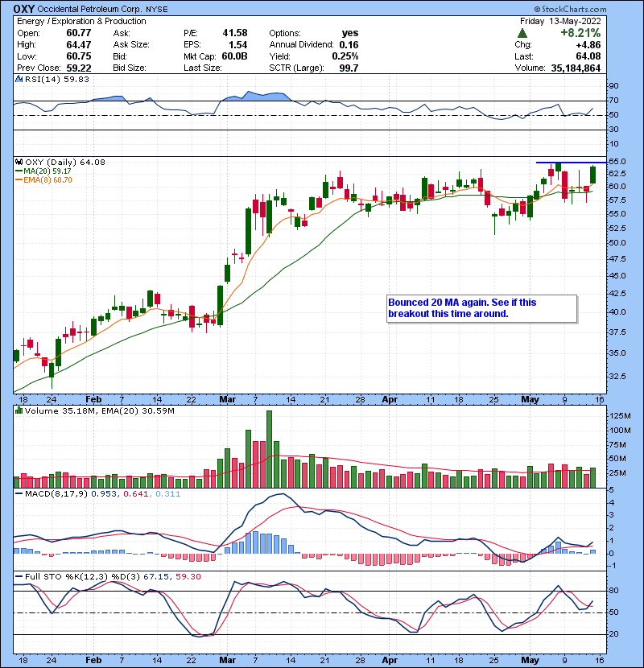Click the candlestick icon beside OXY (Daily)
The height and width of the screenshot is (668, 644).
(19, 162)
